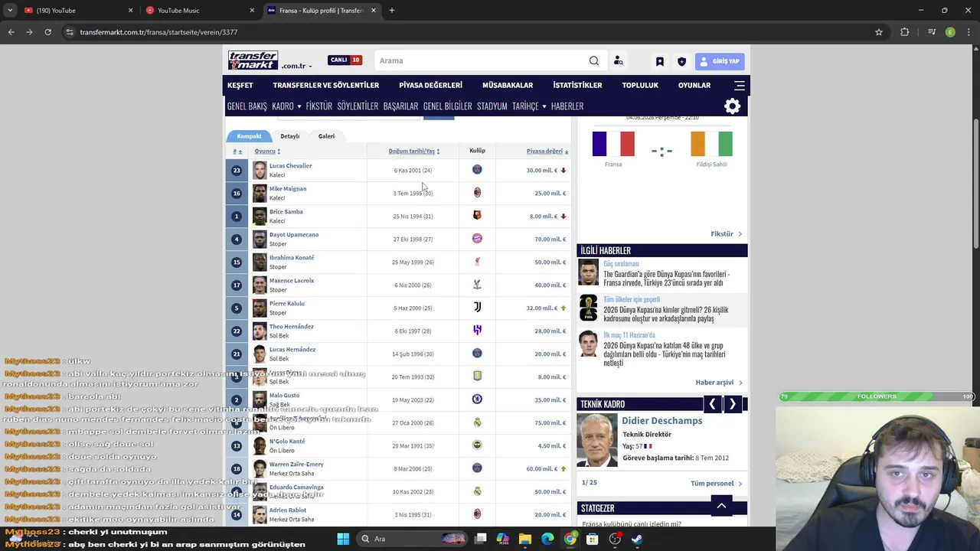Screen dimensions: 980x551
Task: Open the Tüm personel link
Action: coord(716,484)
